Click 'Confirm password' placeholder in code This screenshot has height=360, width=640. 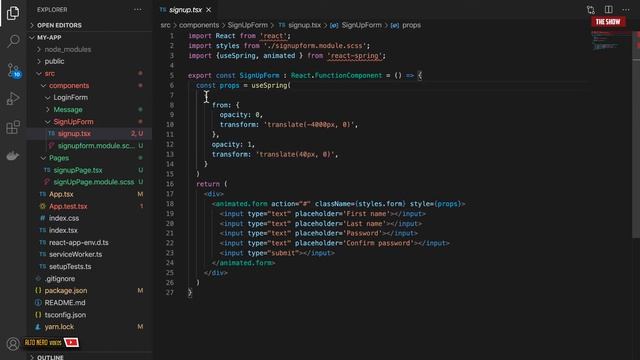click(380, 243)
